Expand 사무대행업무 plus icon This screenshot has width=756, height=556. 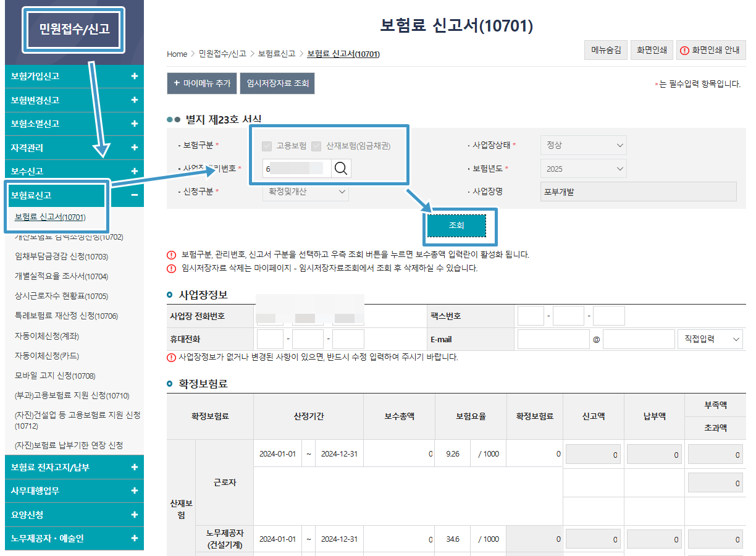(x=135, y=491)
